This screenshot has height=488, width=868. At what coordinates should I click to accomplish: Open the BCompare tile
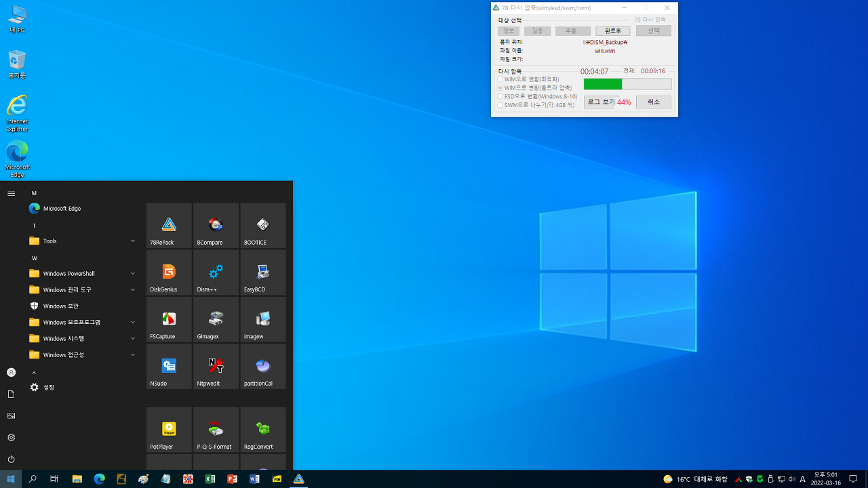click(216, 226)
